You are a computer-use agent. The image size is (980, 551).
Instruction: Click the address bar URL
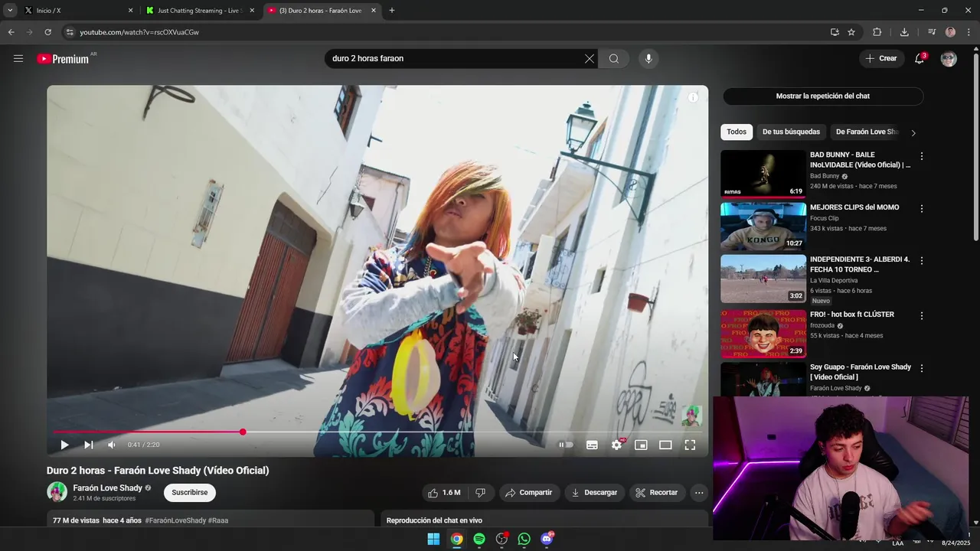pyautogui.click(x=139, y=32)
